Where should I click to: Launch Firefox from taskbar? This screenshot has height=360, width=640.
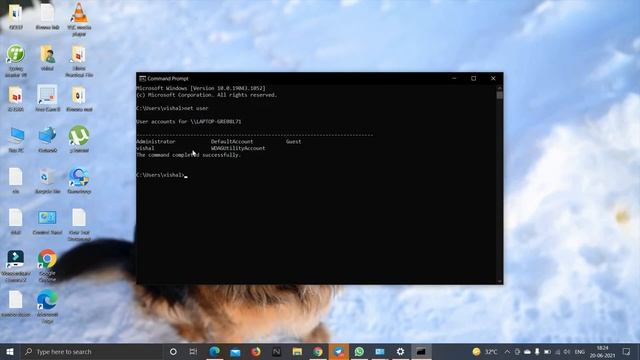[256, 351]
